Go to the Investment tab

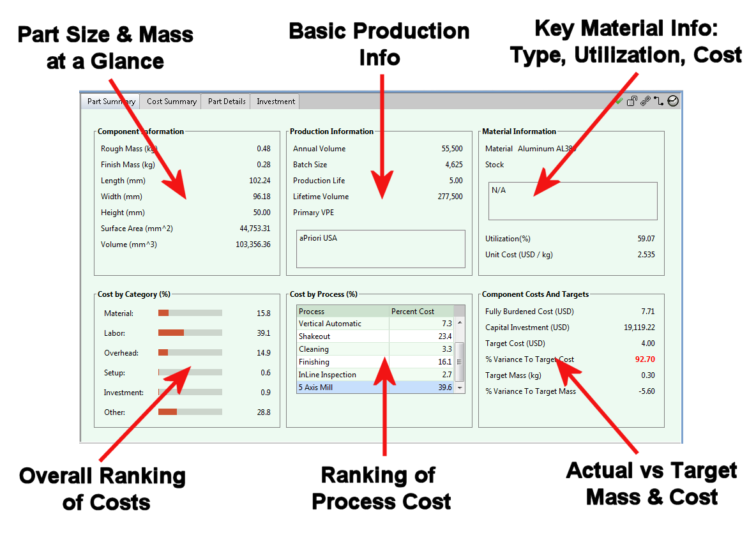[x=275, y=102]
